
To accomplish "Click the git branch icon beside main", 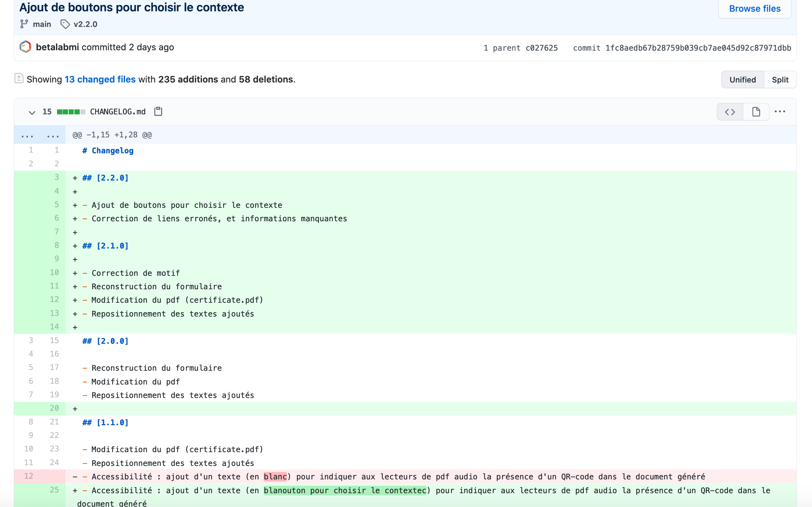I will pyautogui.click(x=24, y=24).
